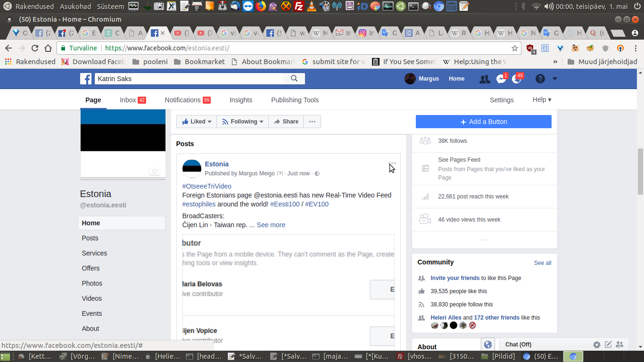This screenshot has height=362, width=644.
Task: Open page Settings
Action: [x=502, y=100]
